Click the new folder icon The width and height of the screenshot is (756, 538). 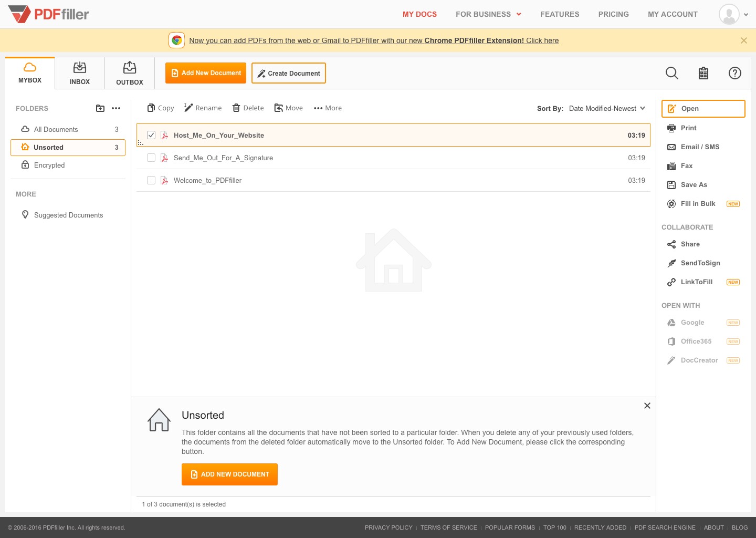[x=100, y=108]
